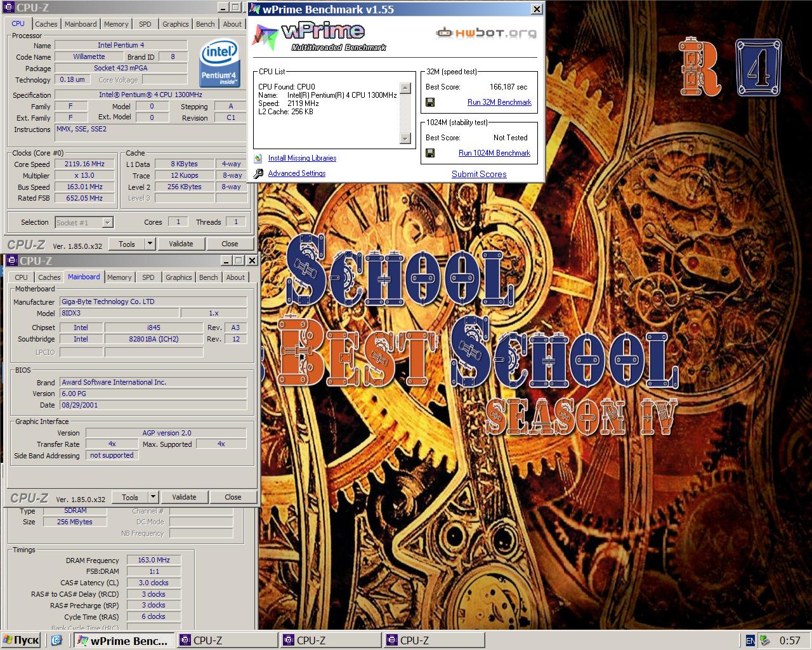Switch to the Caches tab in the top CPU-Z window

coord(46,24)
